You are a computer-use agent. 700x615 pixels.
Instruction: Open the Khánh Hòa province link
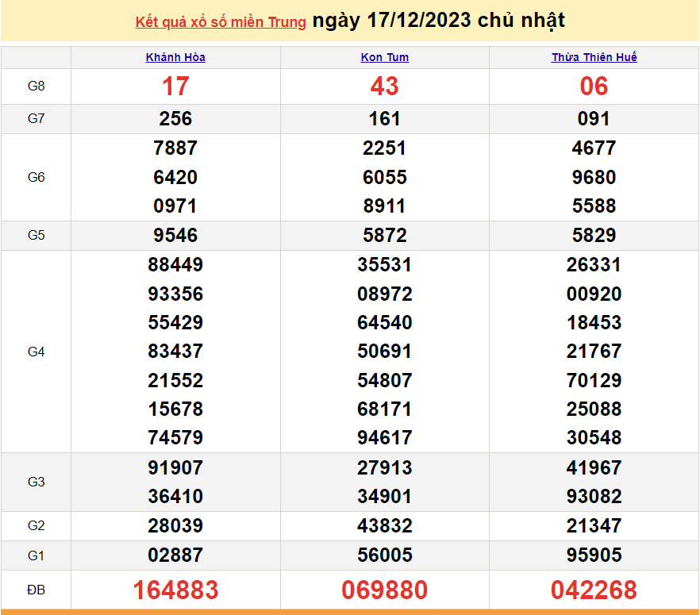tap(175, 57)
